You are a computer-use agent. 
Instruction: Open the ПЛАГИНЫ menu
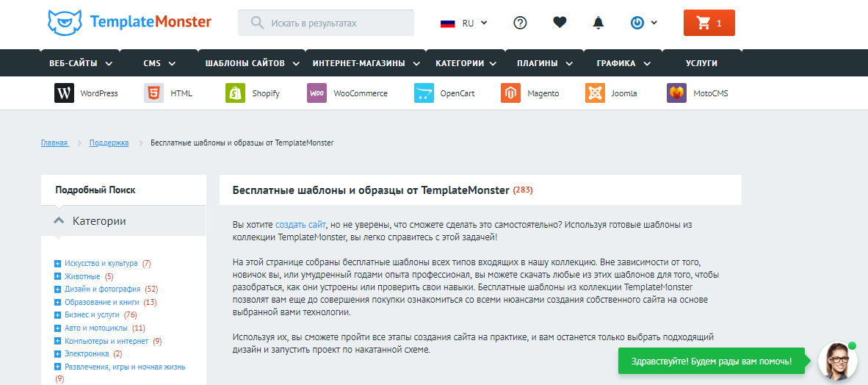[546, 63]
